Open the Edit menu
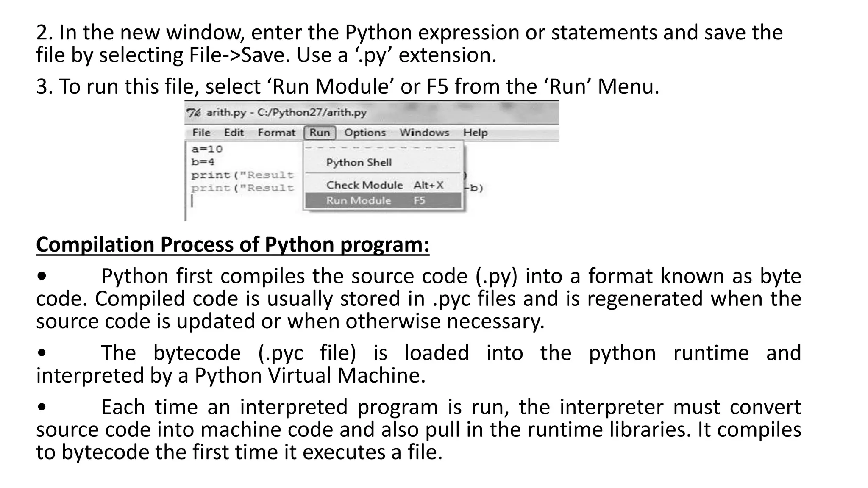 234,133
